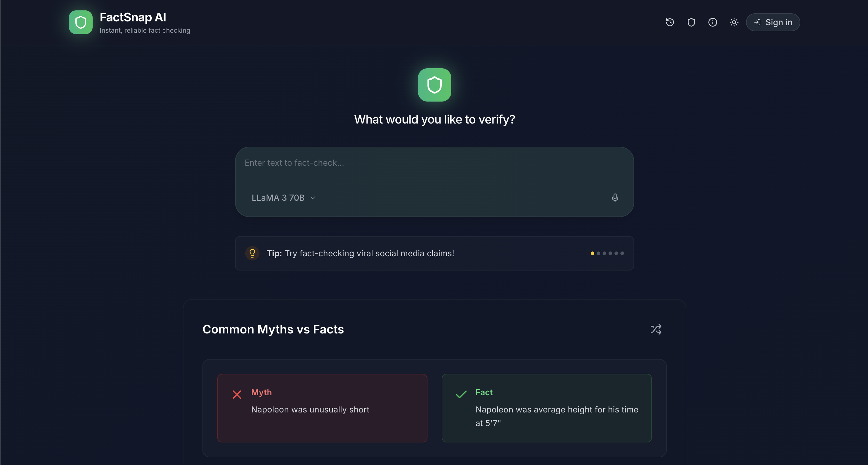Open the info circle icon
The image size is (868, 465).
coord(712,22)
